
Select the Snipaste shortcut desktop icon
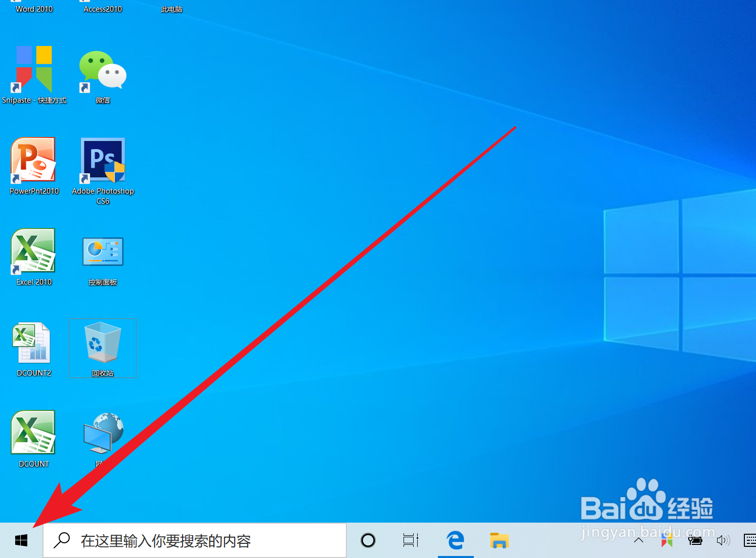click(34, 75)
